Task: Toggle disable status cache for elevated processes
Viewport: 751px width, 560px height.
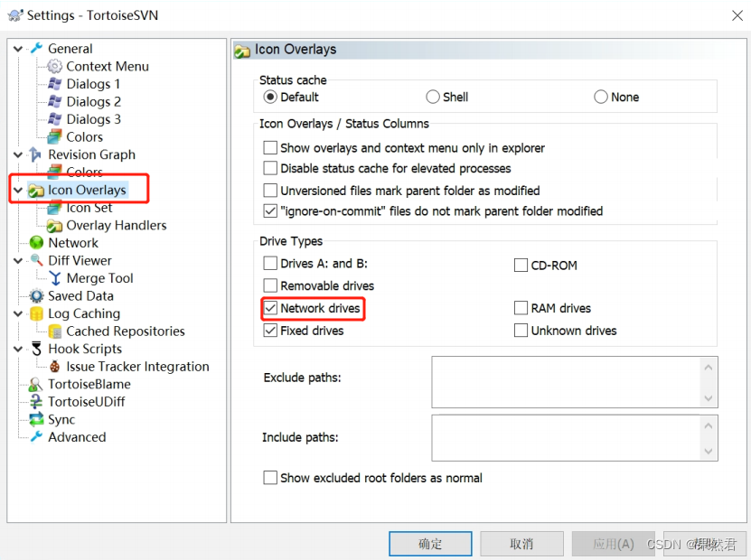Action: (x=270, y=168)
